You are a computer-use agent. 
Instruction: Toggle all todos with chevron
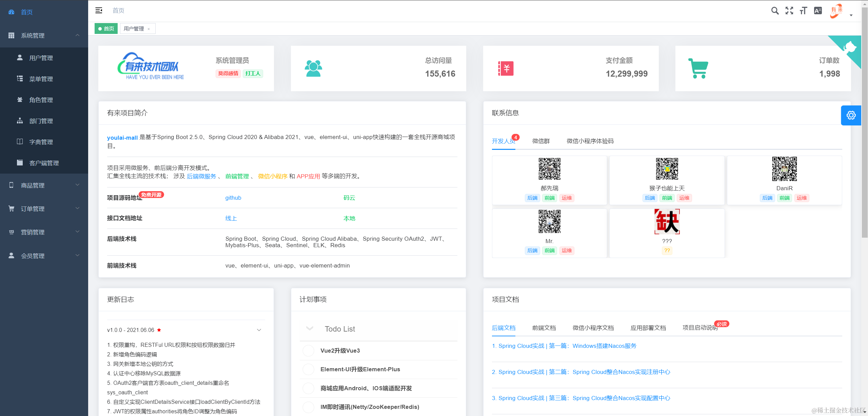[x=310, y=328]
